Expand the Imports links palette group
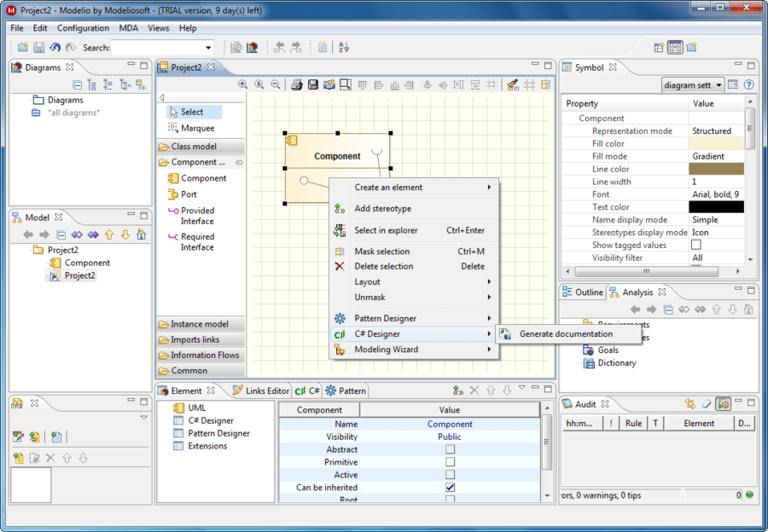The image size is (768, 532). pos(201,339)
